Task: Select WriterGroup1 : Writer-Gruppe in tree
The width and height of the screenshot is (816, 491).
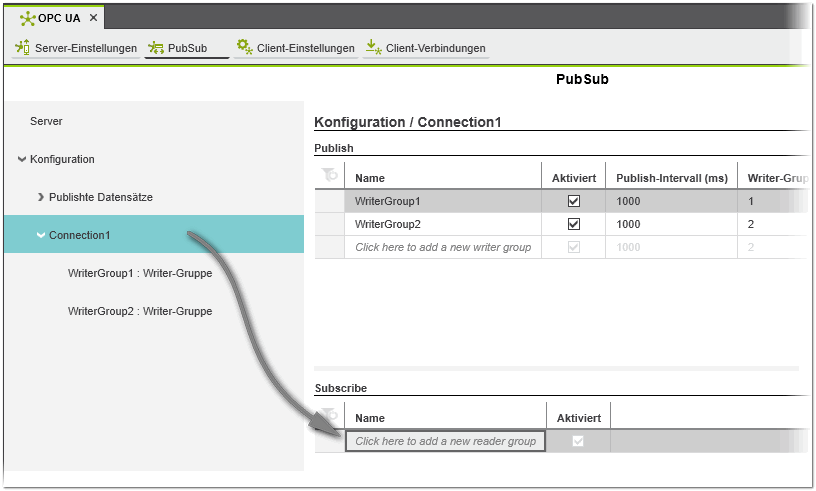Action: coord(139,273)
